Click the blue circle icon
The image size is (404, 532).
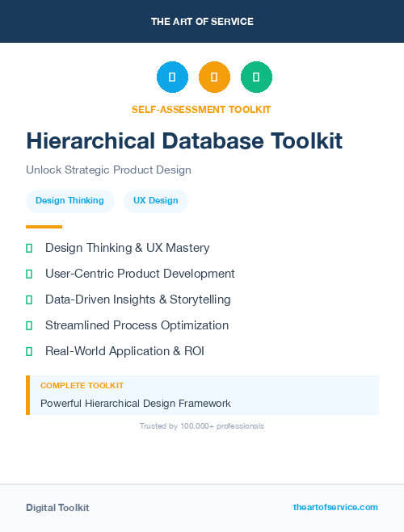(172, 77)
